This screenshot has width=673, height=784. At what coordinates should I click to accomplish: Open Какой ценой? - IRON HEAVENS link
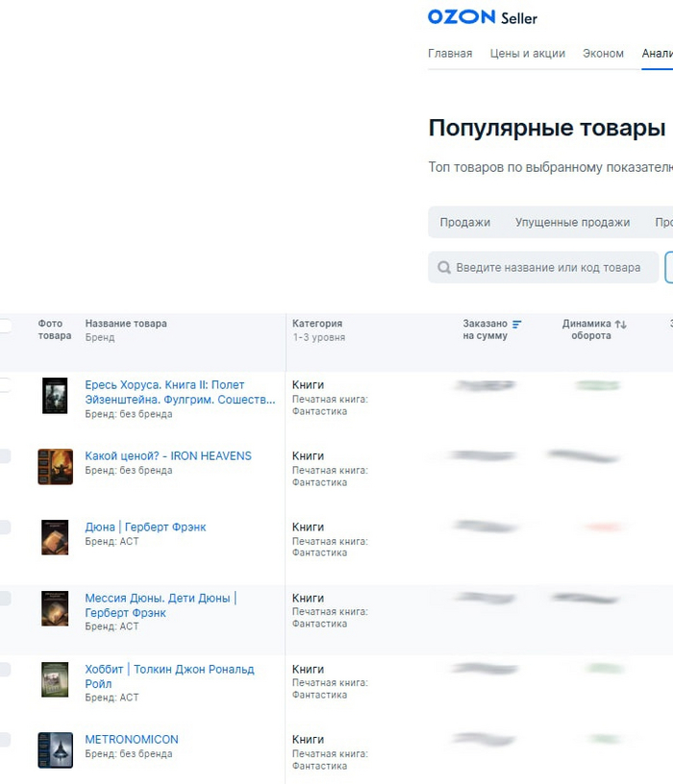pos(168,456)
